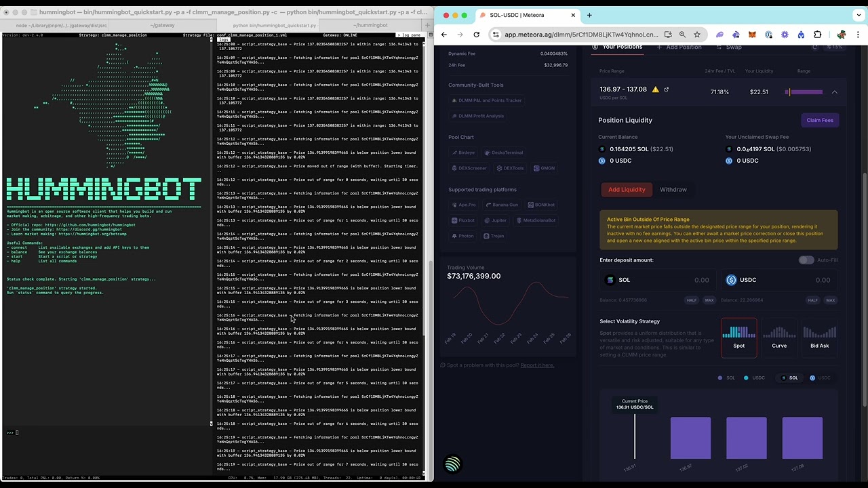Open position external link icon next to 136.97 - 137.08

click(x=666, y=89)
